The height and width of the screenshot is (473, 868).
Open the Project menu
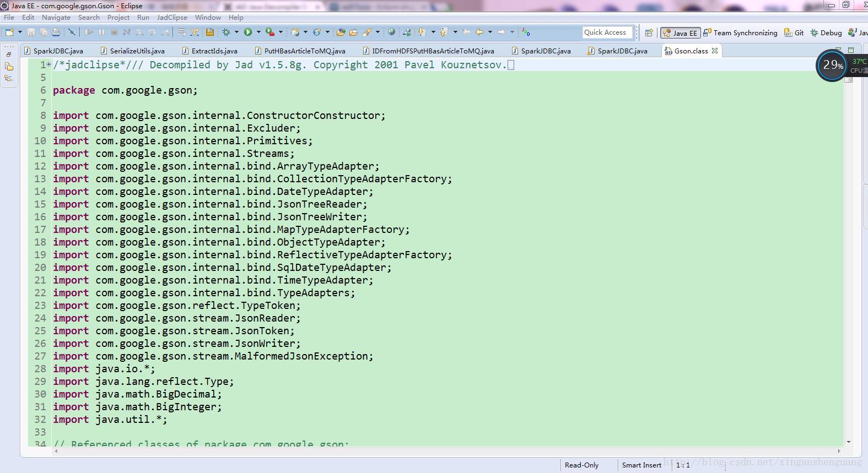(x=118, y=17)
